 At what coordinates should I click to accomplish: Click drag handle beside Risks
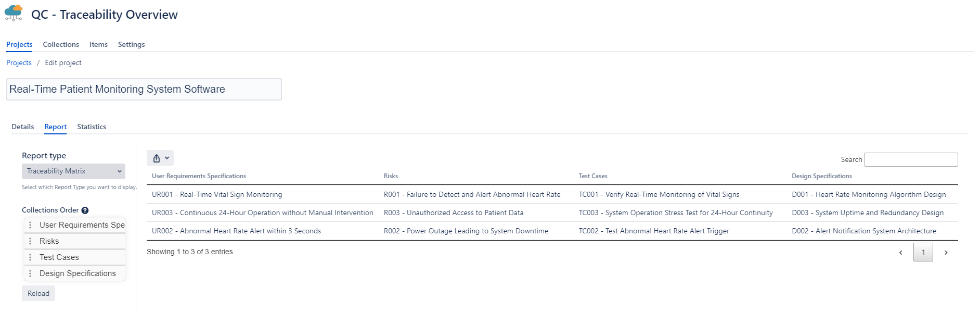[30, 241]
